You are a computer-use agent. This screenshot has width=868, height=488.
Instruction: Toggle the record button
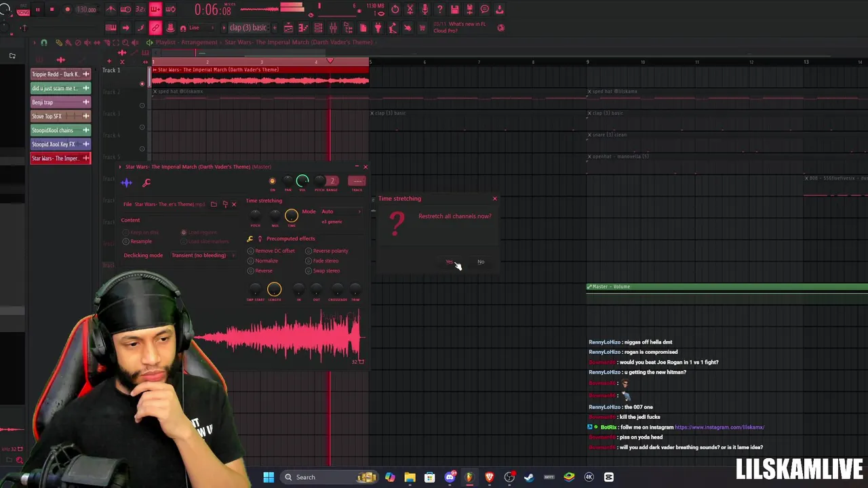[67, 9]
